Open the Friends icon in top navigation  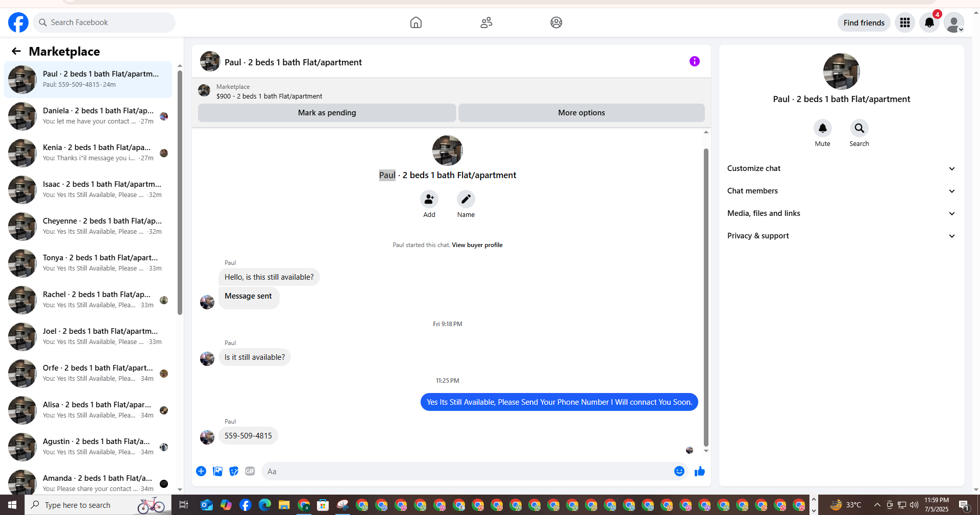point(486,22)
